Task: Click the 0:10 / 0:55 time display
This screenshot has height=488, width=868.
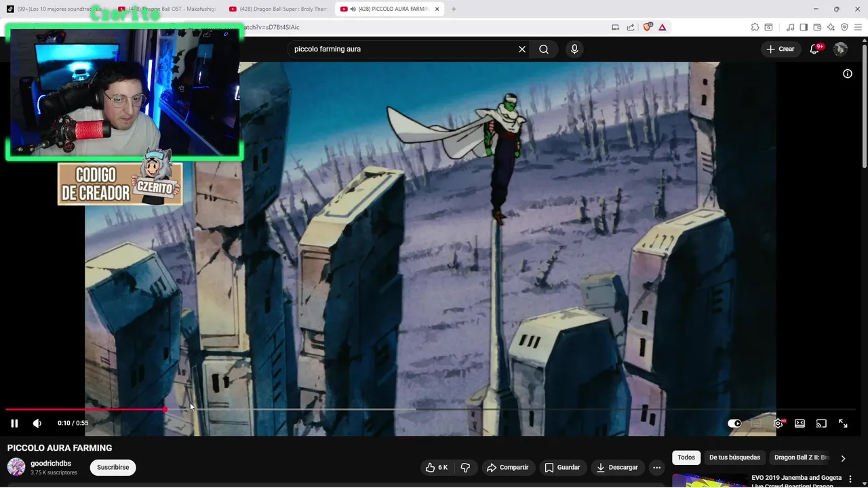Action: click(x=73, y=423)
